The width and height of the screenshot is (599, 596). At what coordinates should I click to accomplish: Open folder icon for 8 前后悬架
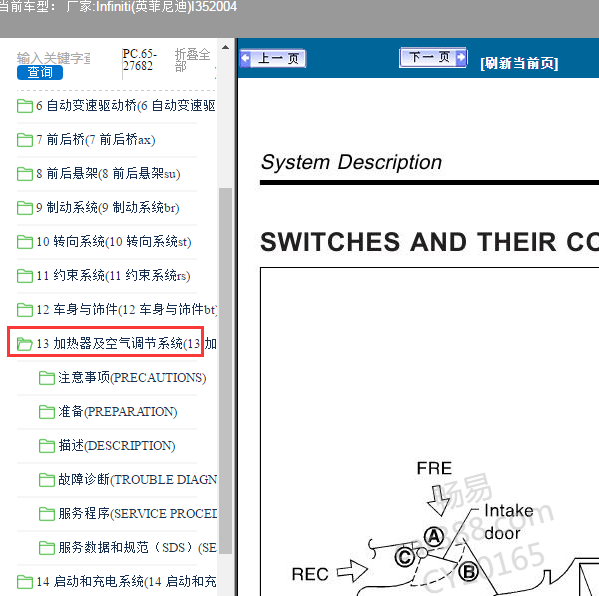[25, 174]
